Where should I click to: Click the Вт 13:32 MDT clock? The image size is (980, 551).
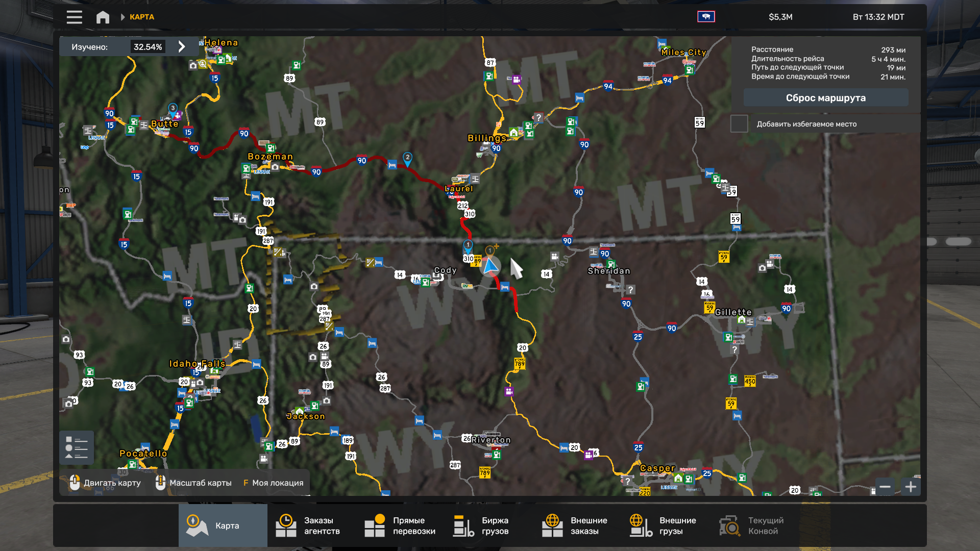tap(878, 17)
